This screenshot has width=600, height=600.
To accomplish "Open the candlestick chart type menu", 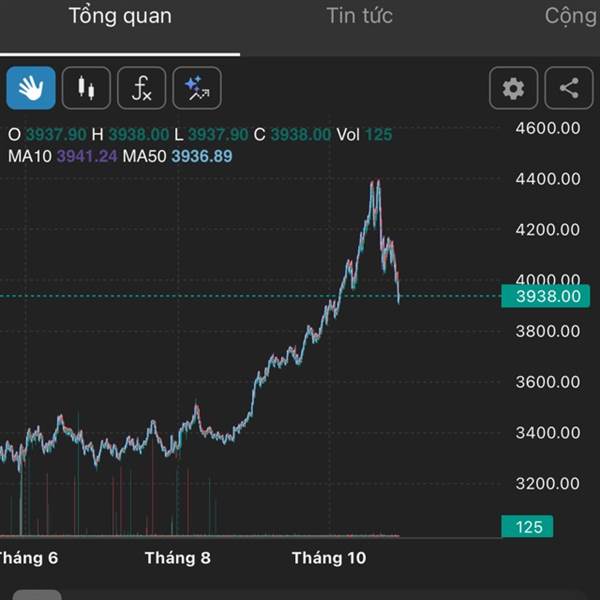I will [86, 88].
